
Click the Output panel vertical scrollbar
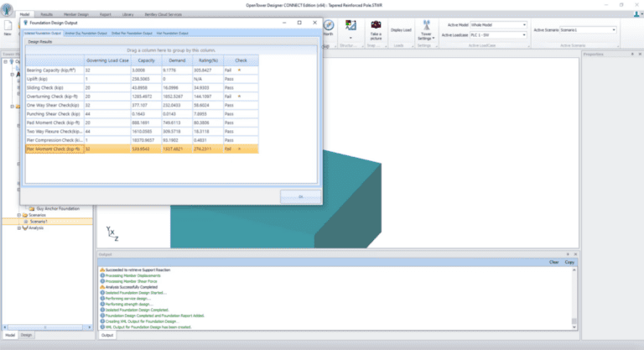click(574, 298)
